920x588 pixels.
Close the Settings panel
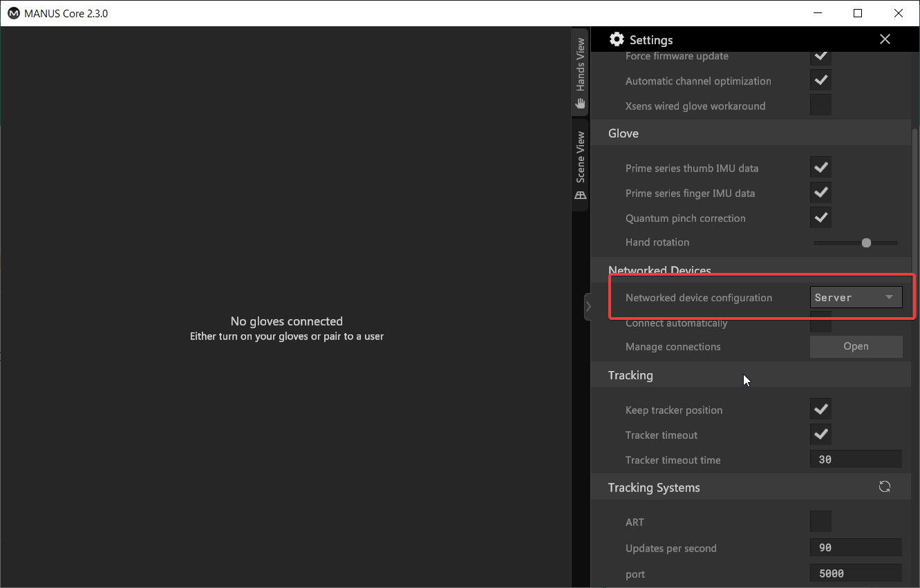(x=885, y=39)
